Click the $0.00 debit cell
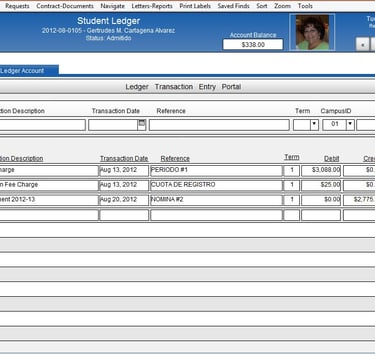This screenshot has height=362, width=375. click(x=321, y=200)
